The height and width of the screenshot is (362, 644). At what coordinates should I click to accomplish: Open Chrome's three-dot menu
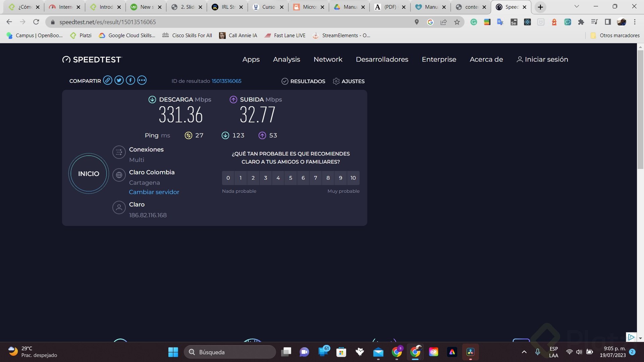[635, 22]
